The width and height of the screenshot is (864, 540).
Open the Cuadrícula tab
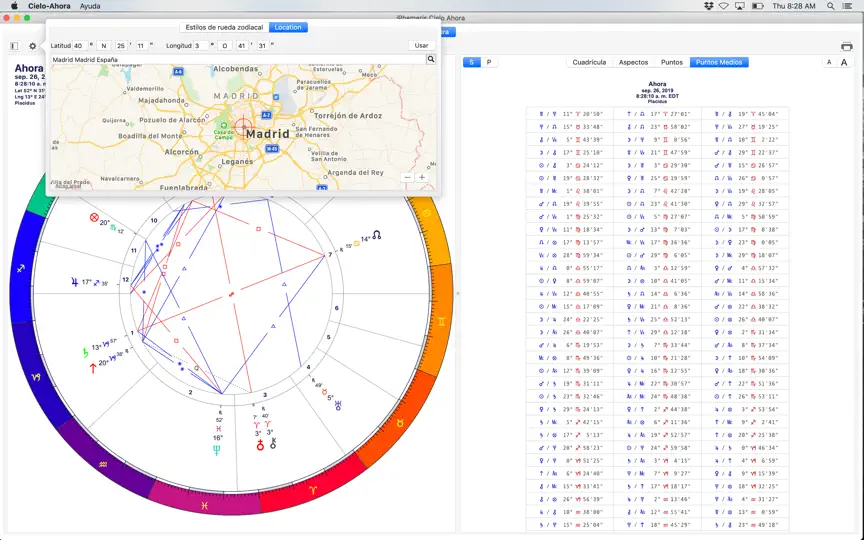[x=589, y=62]
